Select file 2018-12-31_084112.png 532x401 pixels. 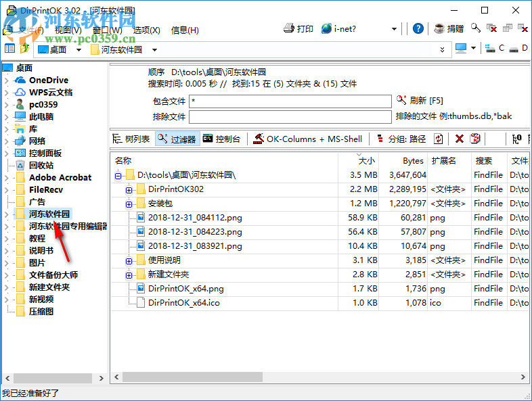point(195,218)
